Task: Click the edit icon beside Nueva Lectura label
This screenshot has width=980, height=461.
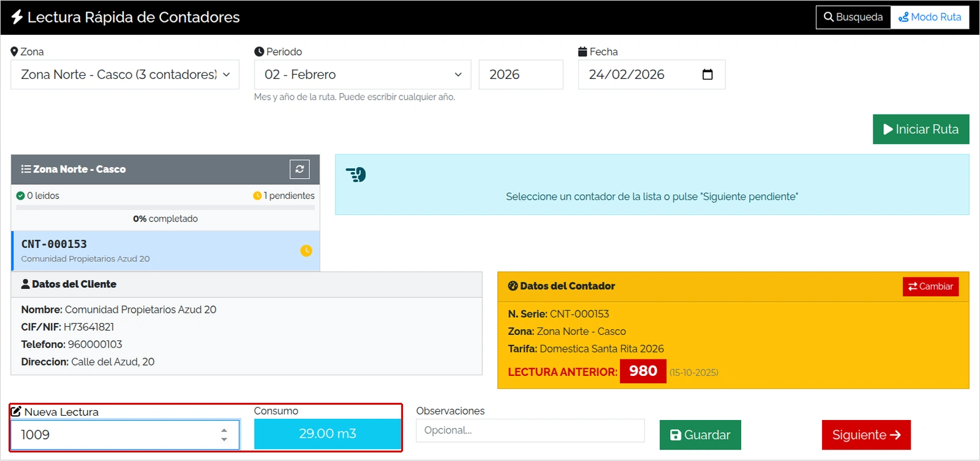Action: point(16,411)
